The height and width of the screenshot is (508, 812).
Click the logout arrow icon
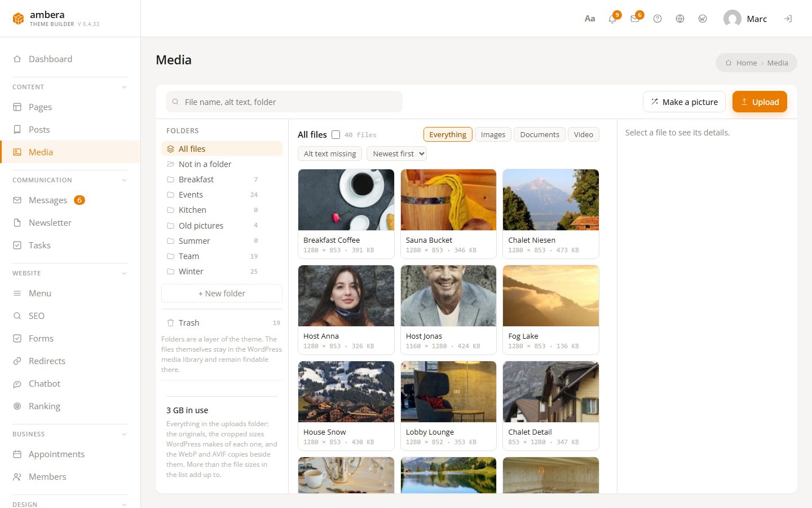(x=788, y=19)
